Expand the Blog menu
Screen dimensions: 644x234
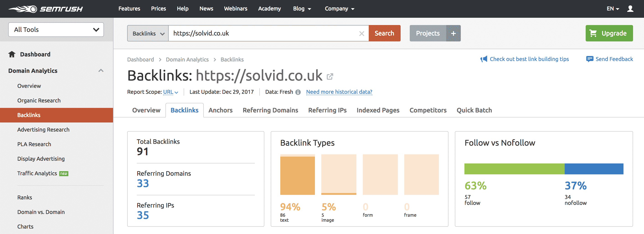tap(302, 9)
